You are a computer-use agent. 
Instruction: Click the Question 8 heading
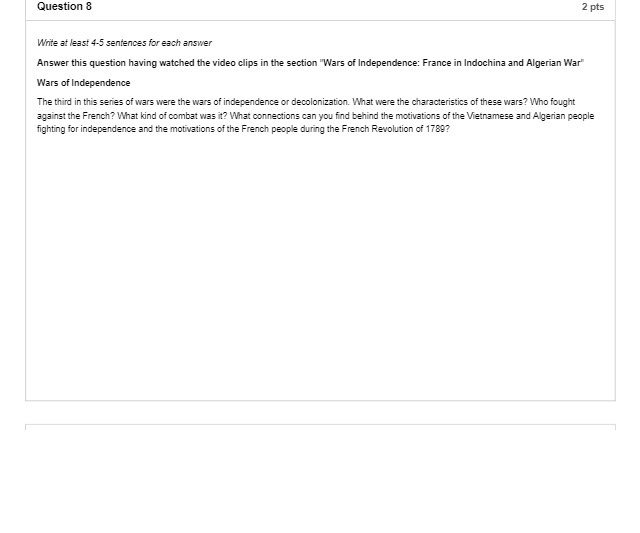64,7
